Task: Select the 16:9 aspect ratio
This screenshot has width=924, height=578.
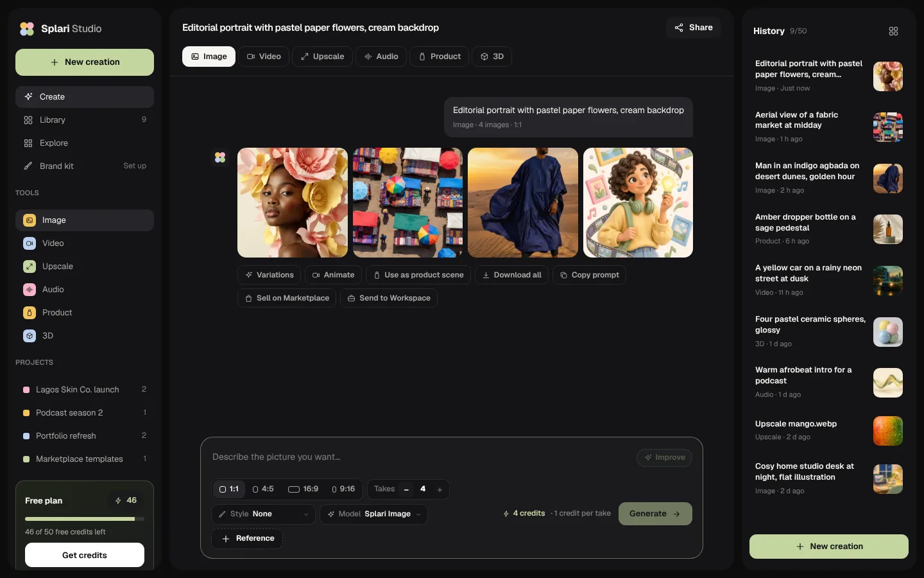Action: 303,489
